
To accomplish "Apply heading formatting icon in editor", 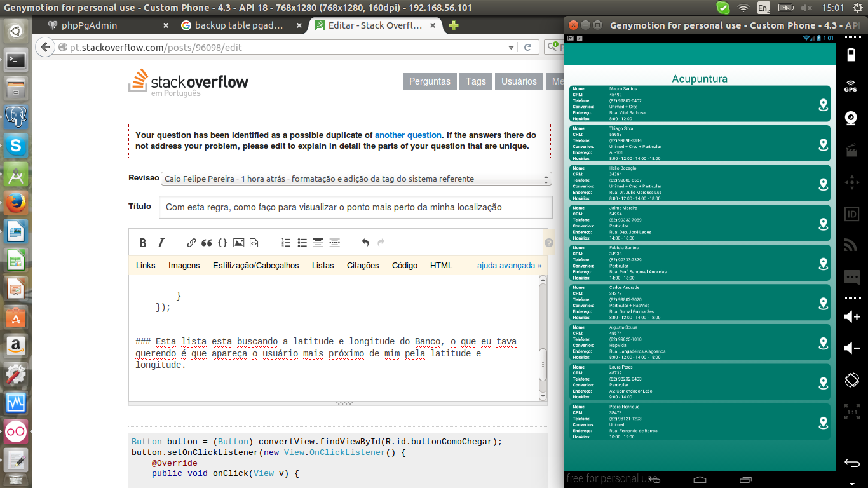I will (x=318, y=243).
